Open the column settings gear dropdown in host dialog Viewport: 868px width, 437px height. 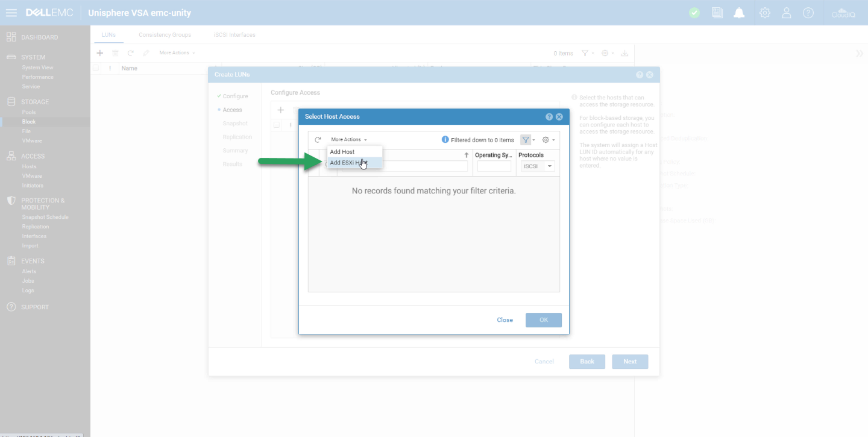pyautogui.click(x=548, y=140)
